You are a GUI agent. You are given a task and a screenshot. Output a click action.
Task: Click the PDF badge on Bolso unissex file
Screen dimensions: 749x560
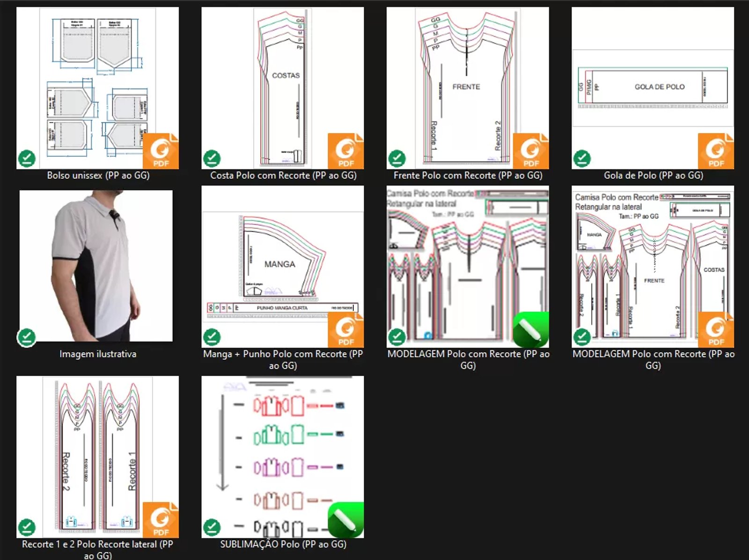click(x=160, y=151)
